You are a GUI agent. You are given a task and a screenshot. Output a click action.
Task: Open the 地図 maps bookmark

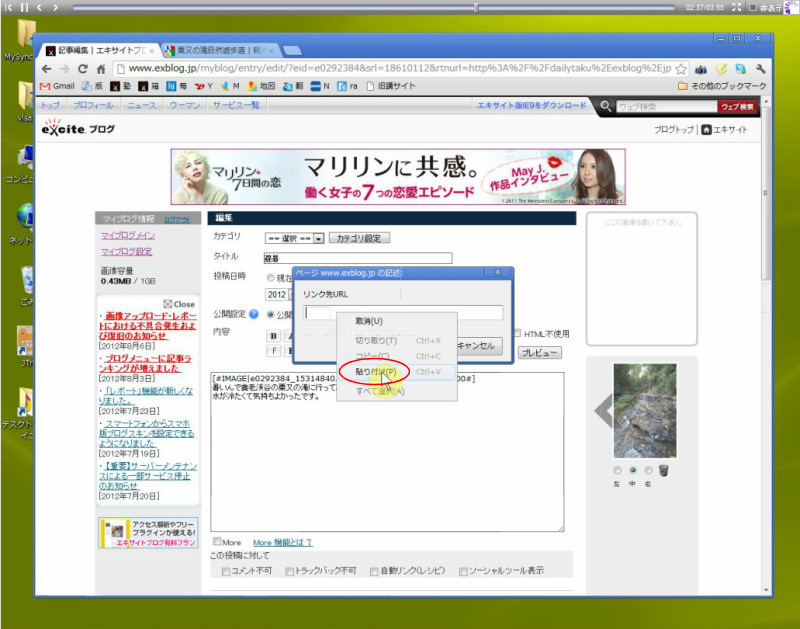click(261, 86)
